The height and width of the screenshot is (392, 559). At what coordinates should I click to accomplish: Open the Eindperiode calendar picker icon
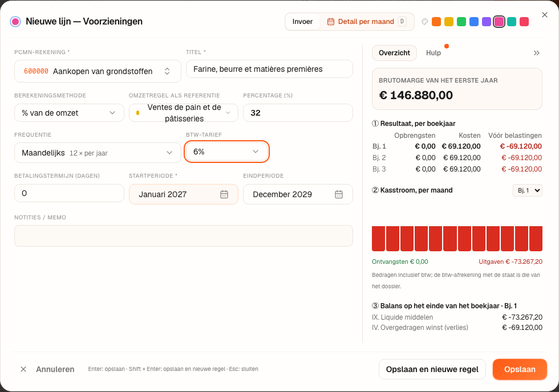click(x=339, y=194)
